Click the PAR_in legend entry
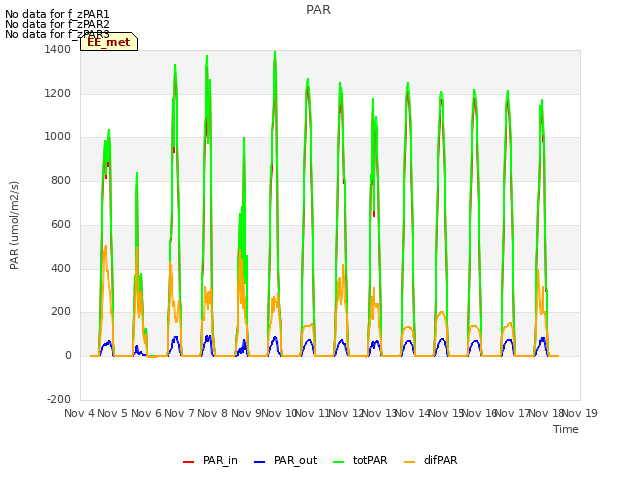Screen dimensions: 640x480 [x=211, y=461]
